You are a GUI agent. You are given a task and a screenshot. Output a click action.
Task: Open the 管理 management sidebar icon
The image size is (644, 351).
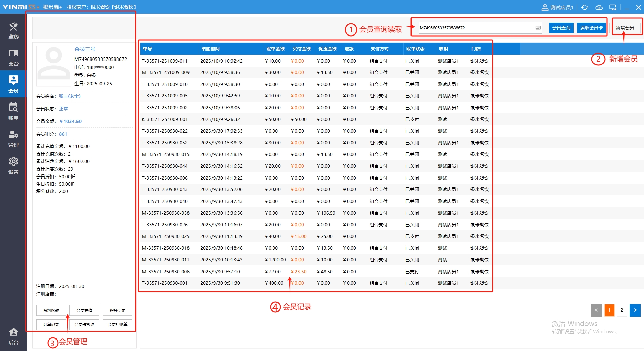[13, 138]
